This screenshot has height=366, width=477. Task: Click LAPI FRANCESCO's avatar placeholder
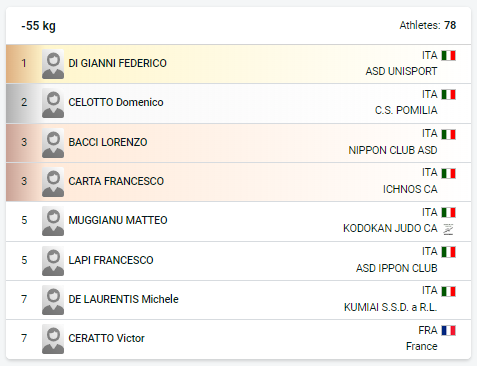[53, 261]
